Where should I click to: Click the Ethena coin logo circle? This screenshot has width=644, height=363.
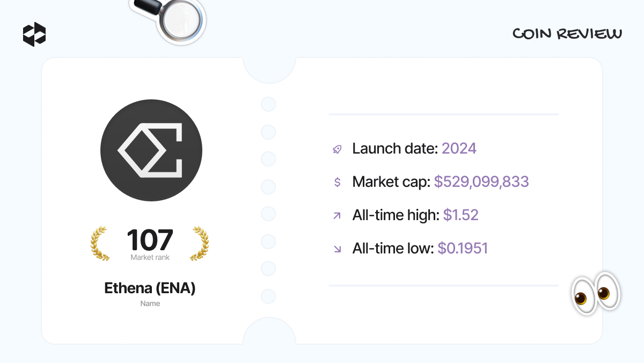pos(151,150)
